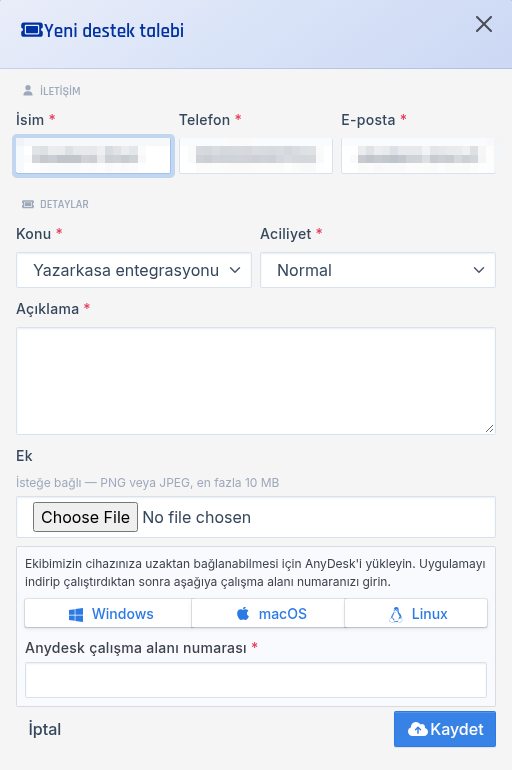Click the Windows logo icon

[76, 614]
